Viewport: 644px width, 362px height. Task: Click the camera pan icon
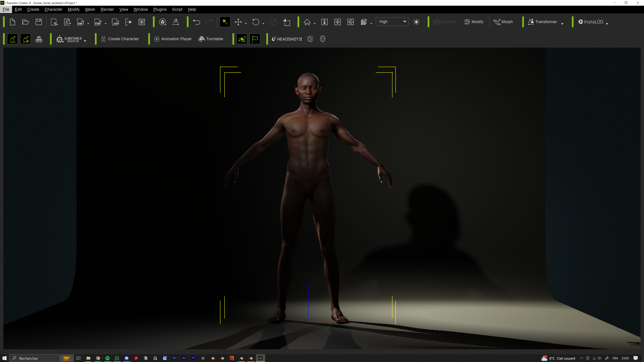click(337, 22)
